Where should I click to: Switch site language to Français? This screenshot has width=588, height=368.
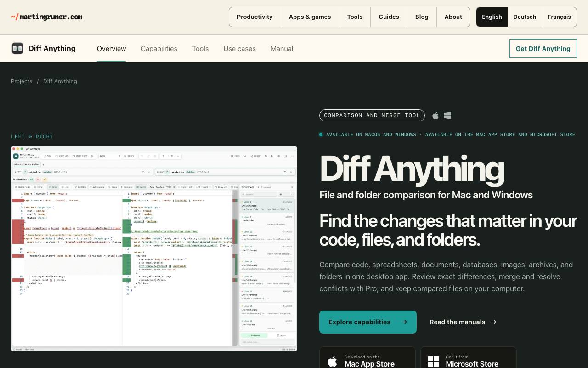pyautogui.click(x=559, y=17)
